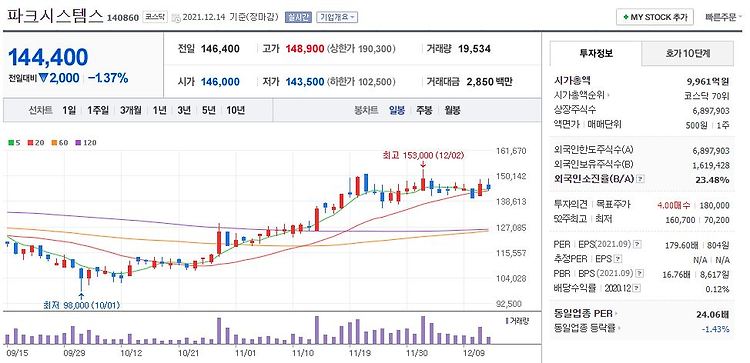The width and height of the screenshot is (750, 363).
Task: Select the 3년 line chart period
Action: coord(184,110)
